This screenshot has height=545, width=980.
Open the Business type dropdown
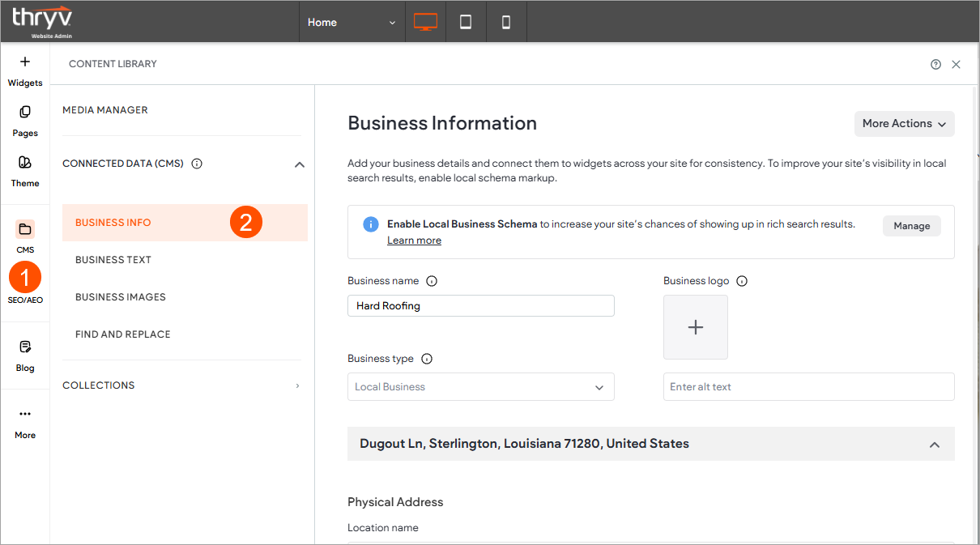point(480,387)
